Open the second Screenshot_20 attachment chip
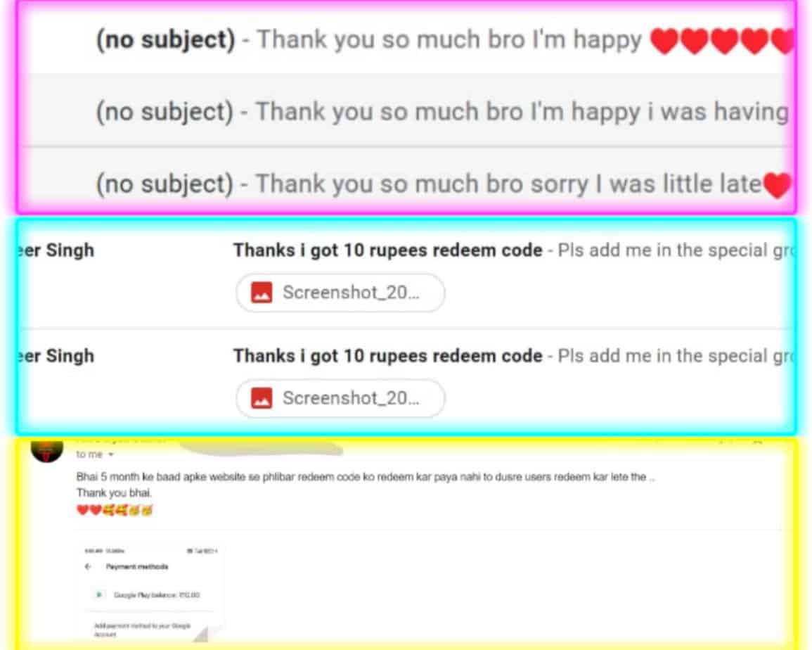 (x=340, y=398)
